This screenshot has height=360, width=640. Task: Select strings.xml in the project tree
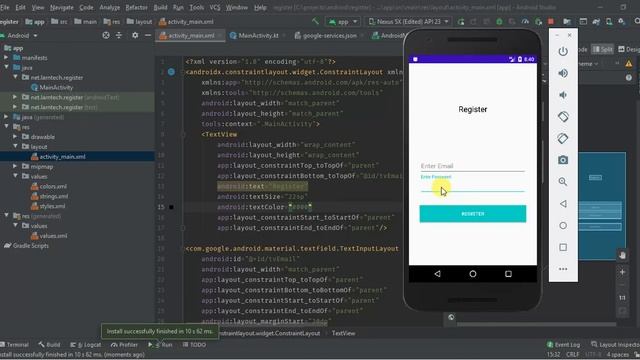coord(53,196)
